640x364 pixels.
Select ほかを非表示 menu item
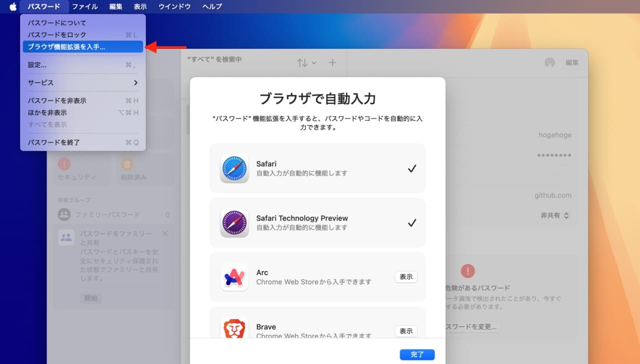(x=83, y=113)
